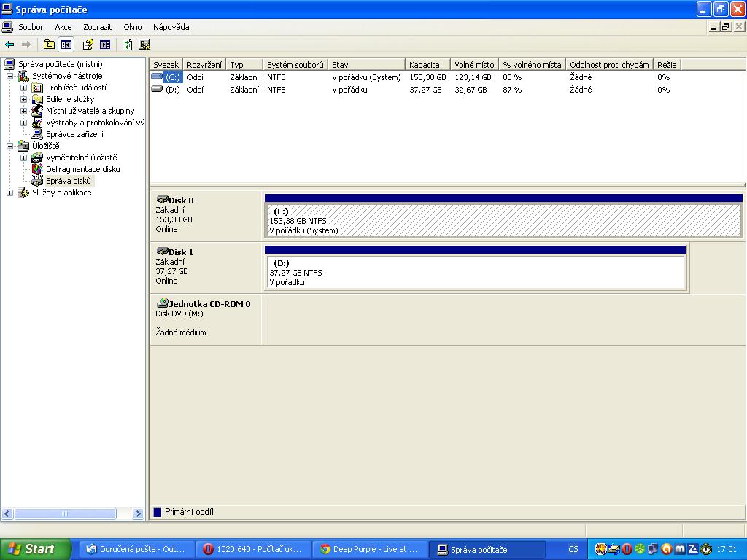Click the Up one level folder icon
Image resolution: width=747 pixels, height=560 pixels.
pyautogui.click(x=49, y=44)
